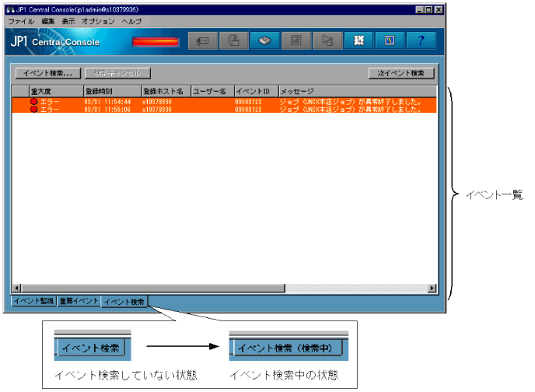Click the second toolbar icon with document symbol
This screenshot has width=535, height=392.
234,40
